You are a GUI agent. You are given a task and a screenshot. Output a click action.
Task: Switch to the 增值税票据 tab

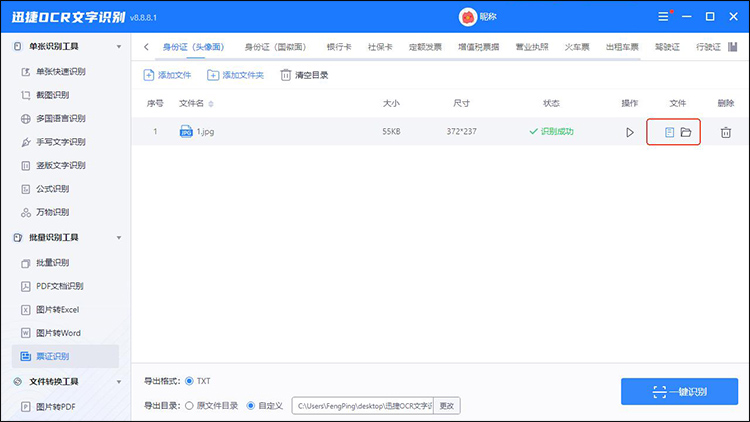click(479, 47)
